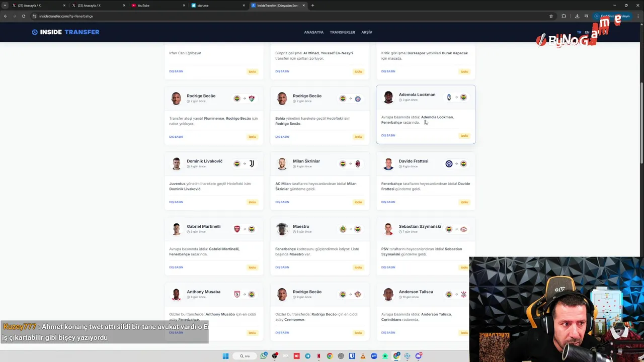Click the PSV badge on the Sebastian Szymański card
The width and height of the screenshot is (644, 362).
[464, 229]
